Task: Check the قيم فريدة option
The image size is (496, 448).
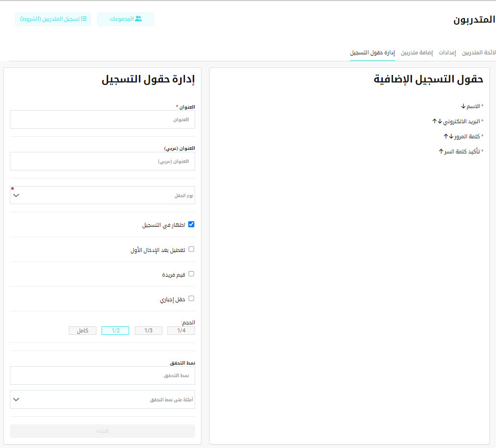Action: [191, 274]
